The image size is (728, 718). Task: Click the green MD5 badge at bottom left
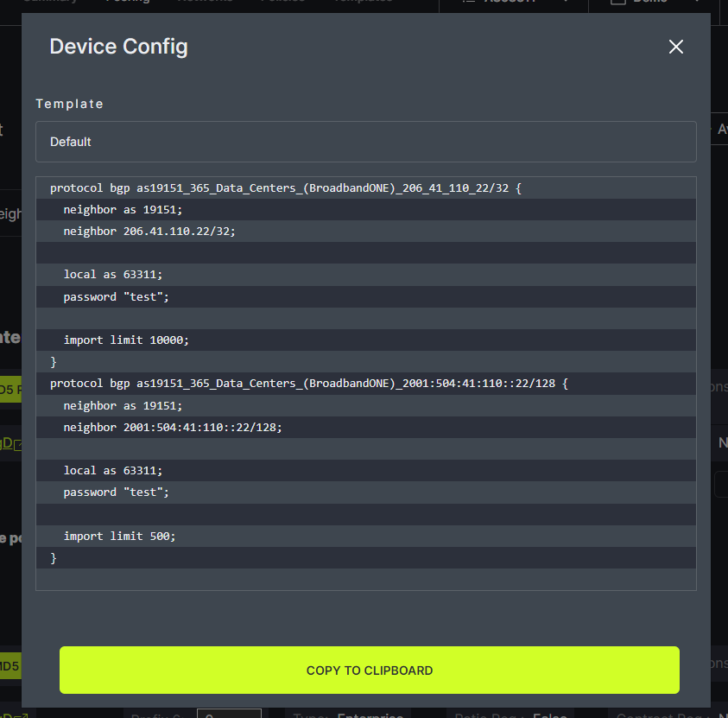click(x=9, y=666)
